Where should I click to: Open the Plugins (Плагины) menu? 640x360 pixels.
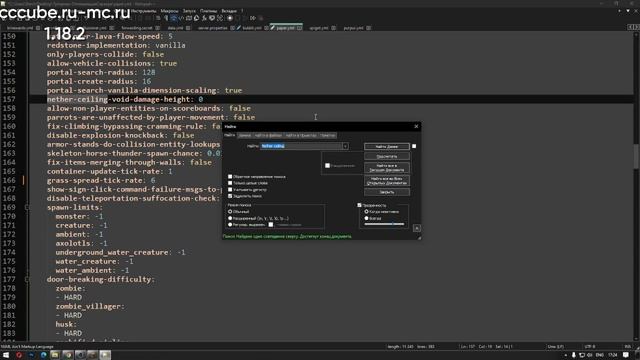click(x=209, y=11)
